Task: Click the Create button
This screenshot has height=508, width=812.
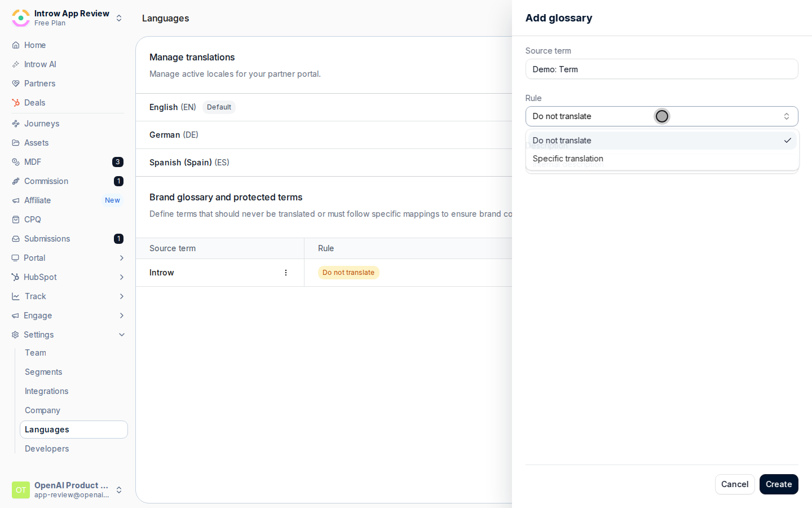Action: (x=779, y=484)
